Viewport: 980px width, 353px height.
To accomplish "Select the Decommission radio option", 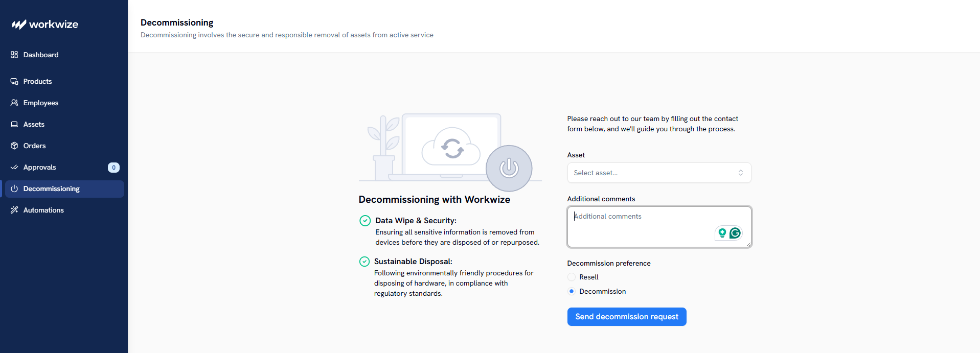I will click(x=572, y=291).
